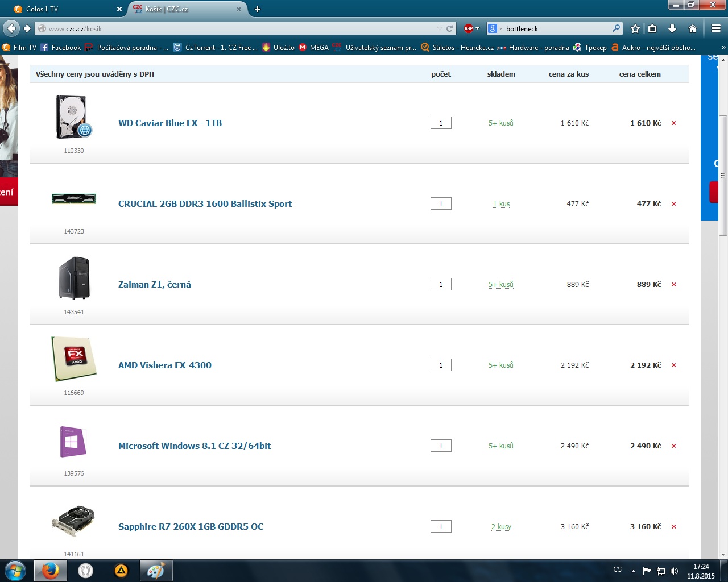Go to the Firefox home page icon
The image size is (728, 582).
tap(693, 28)
